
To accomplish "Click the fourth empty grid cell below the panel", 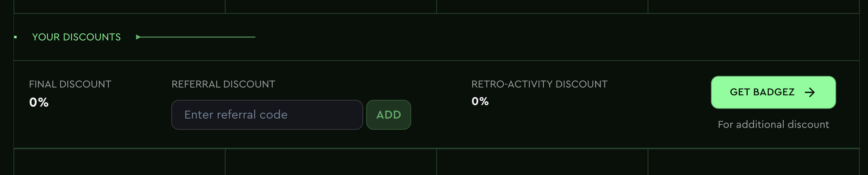I will [753, 162].
